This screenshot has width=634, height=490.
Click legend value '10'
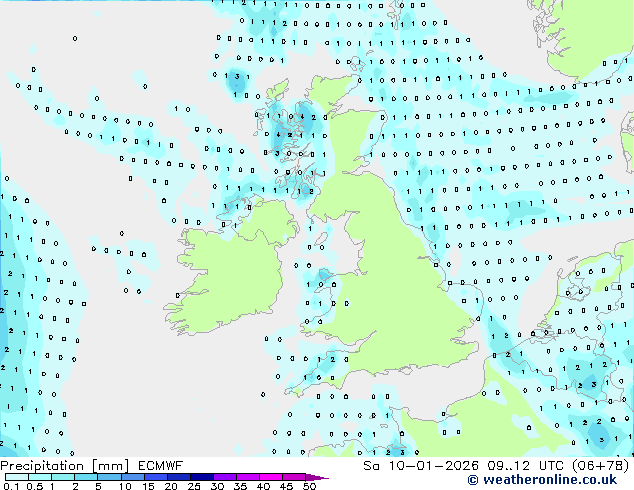(x=125, y=486)
